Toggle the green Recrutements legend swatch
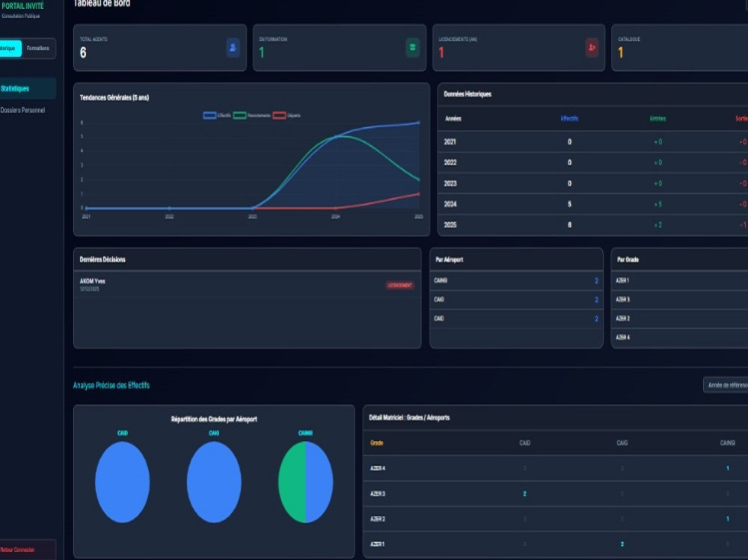Viewport: 748px width, 560px height. pos(240,115)
